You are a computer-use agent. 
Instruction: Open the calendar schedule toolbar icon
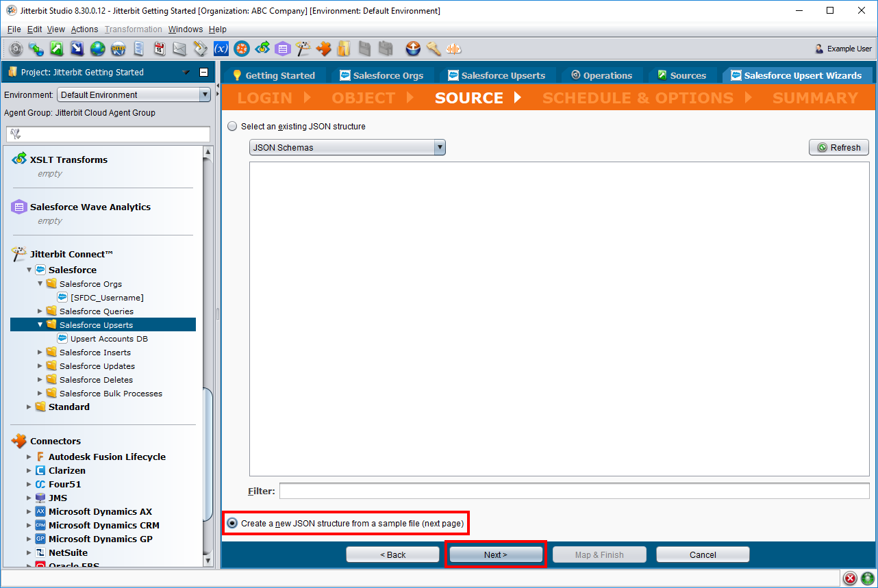[159, 49]
